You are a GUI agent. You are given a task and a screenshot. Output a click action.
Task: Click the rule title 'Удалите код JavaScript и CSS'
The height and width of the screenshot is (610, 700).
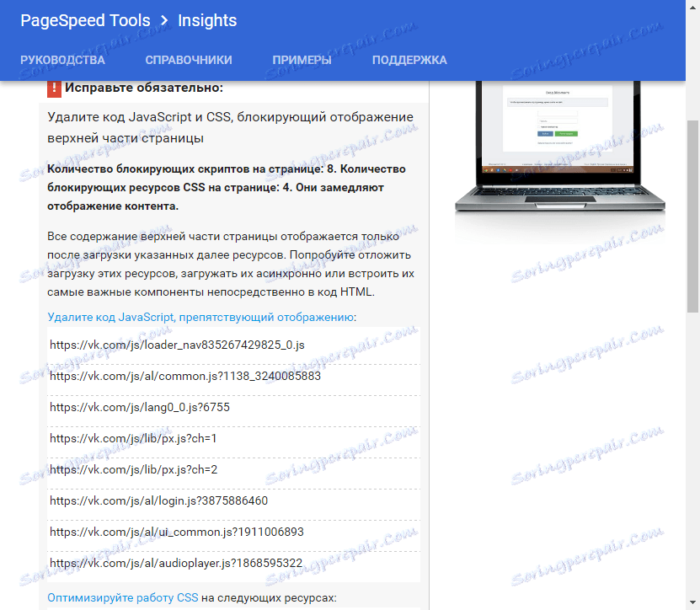(230, 127)
